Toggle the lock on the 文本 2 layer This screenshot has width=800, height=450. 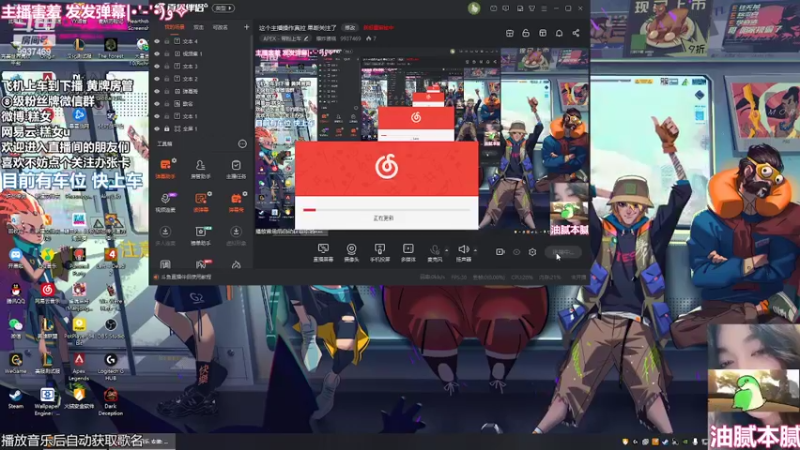pos(167,79)
